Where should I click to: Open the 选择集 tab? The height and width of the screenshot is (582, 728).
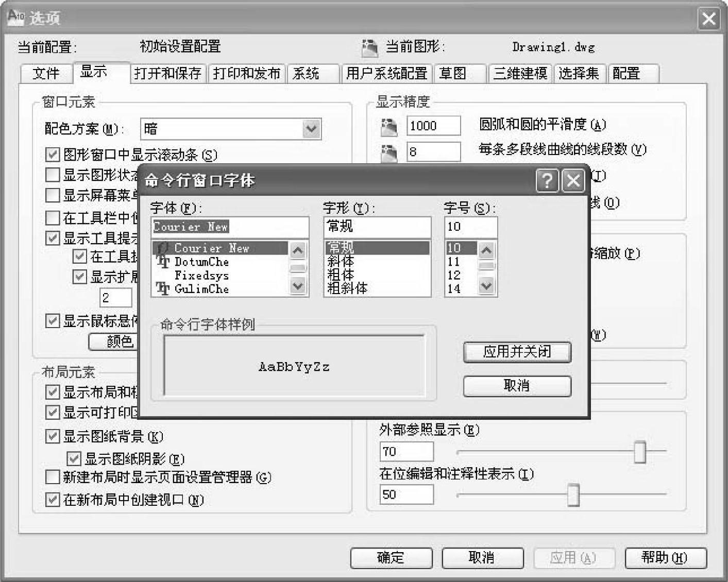[580, 74]
